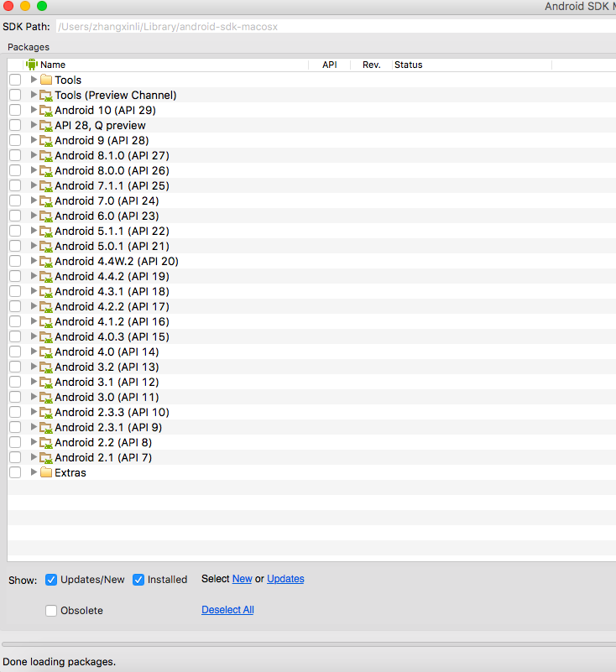Click the Android 5.0.1 (API 21) folder icon

coord(46,246)
